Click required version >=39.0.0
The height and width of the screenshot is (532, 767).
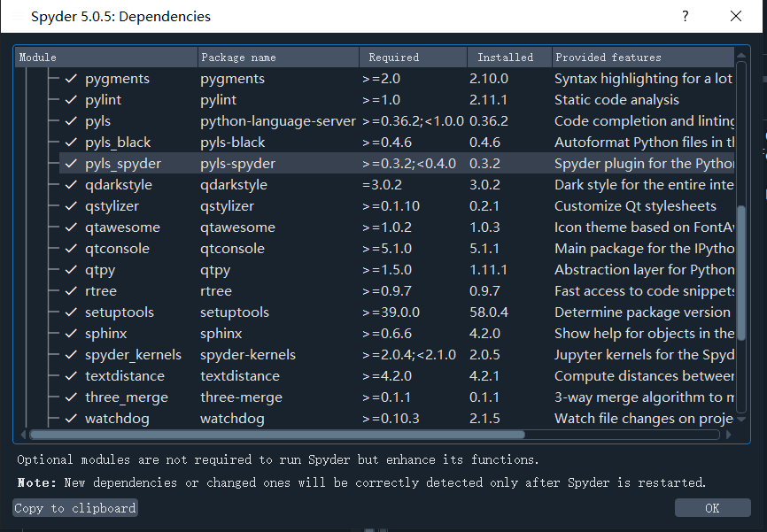pyautogui.click(x=391, y=312)
